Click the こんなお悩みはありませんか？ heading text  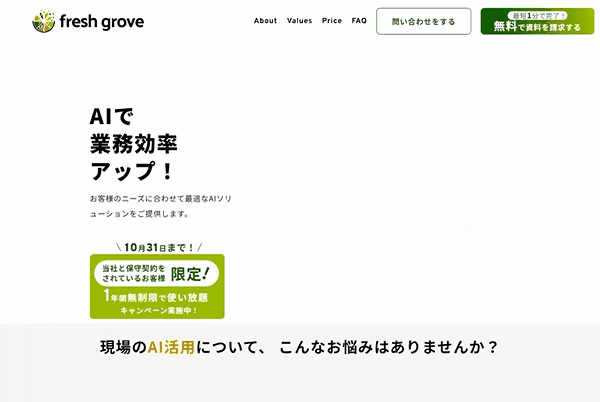[x=390, y=348]
